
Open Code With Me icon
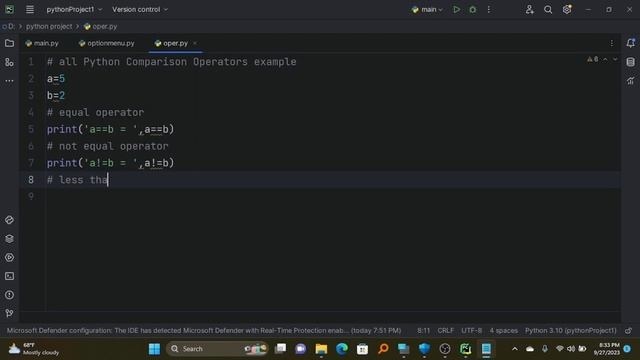click(529, 9)
